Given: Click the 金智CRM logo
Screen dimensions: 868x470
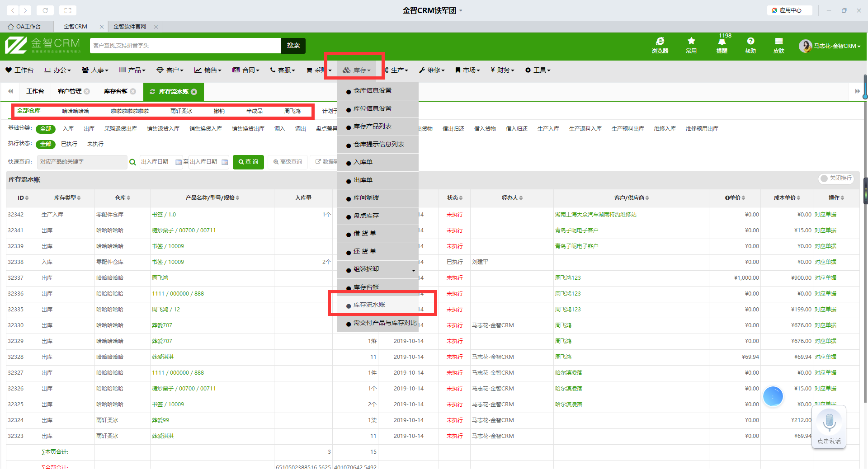Looking at the screenshot, I should pyautogui.click(x=42, y=46).
